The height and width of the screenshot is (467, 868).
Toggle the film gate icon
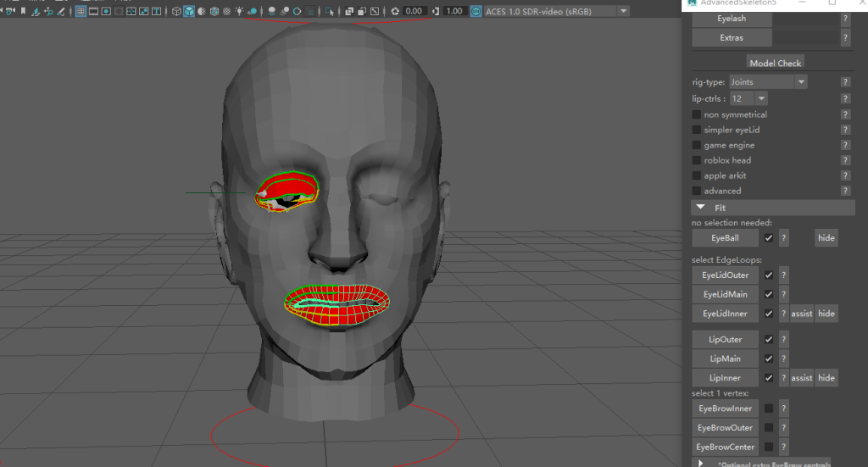point(93,11)
